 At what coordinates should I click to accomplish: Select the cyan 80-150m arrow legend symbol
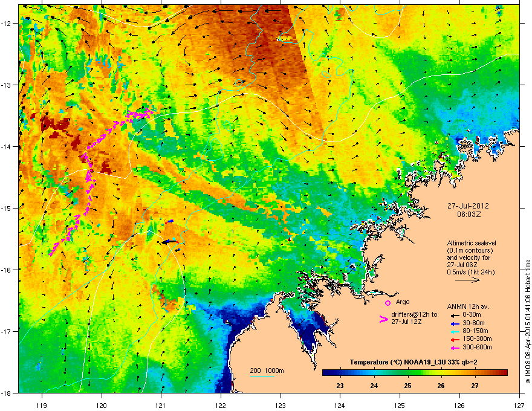point(455,332)
